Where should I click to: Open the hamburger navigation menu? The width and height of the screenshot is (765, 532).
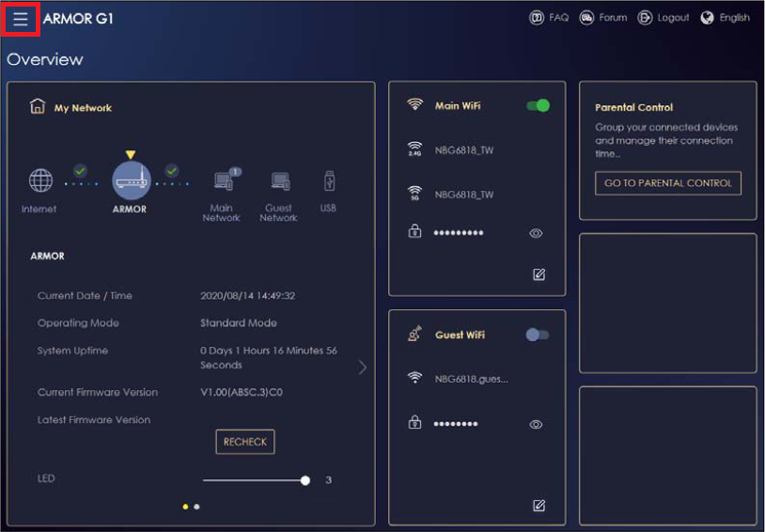coord(21,19)
